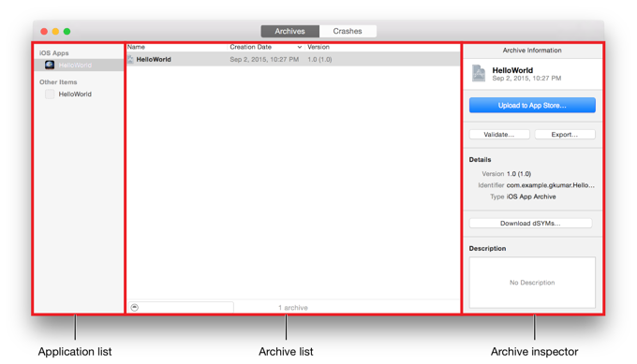
Task: Click the blank icon beside Other Items HelloWorld
Action: 50,95
